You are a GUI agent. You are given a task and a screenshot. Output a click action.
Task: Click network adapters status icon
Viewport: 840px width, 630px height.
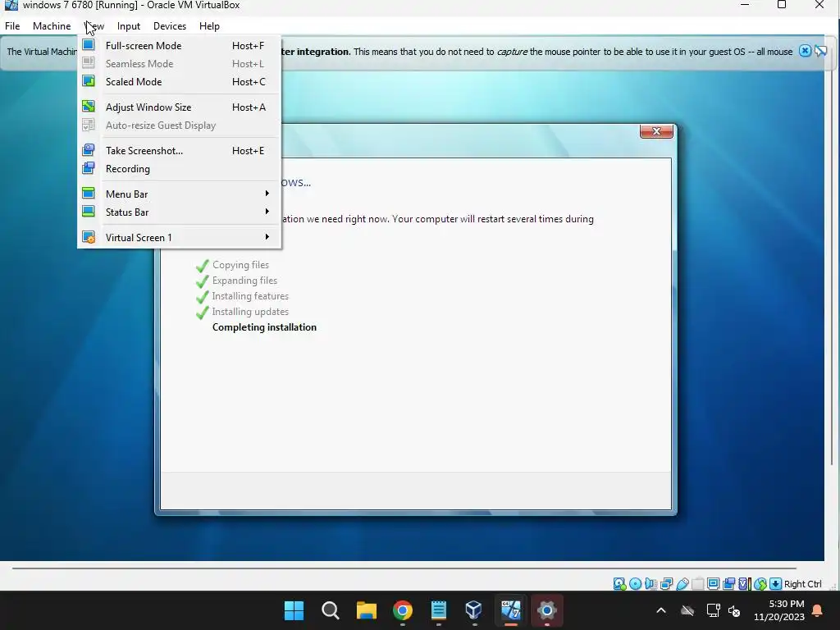pos(666,584)
